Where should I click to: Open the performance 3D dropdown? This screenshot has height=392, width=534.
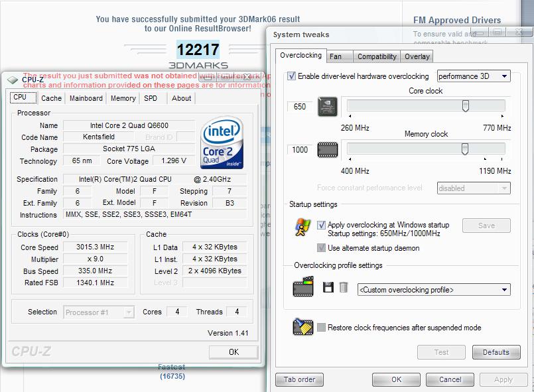(474, 76)
